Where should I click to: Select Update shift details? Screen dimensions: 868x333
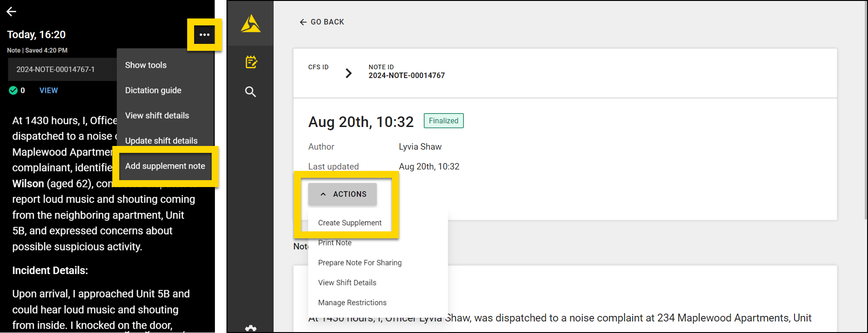point(161,140)
